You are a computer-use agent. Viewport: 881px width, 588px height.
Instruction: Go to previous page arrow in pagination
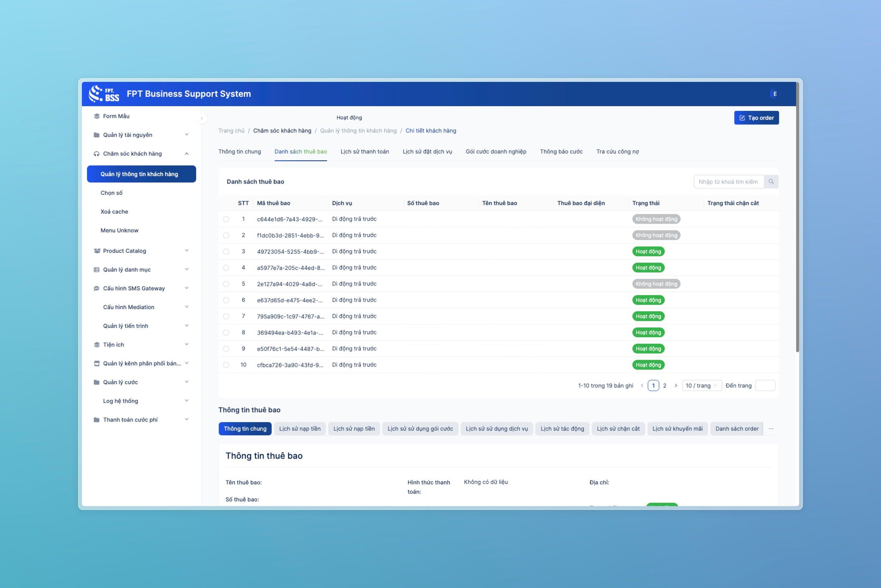click(x=642, y=386)
